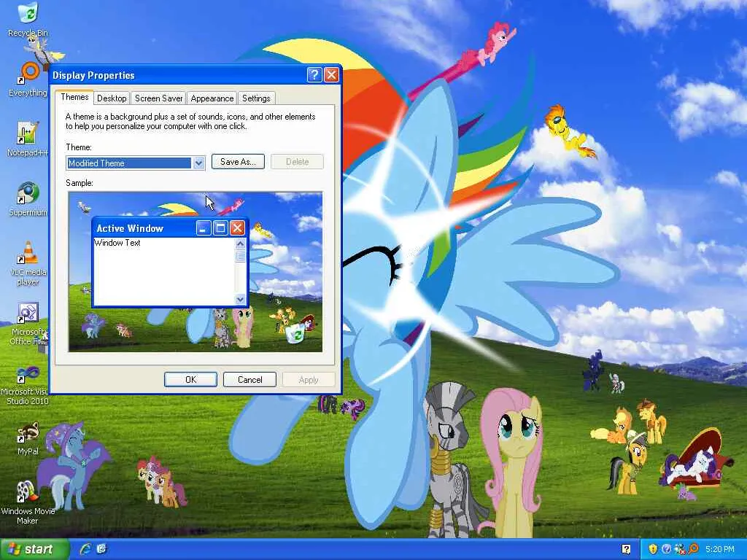Click the Save As... button
Image resolution: width=747 pixels, height=560 pixels.
[238, 162]
